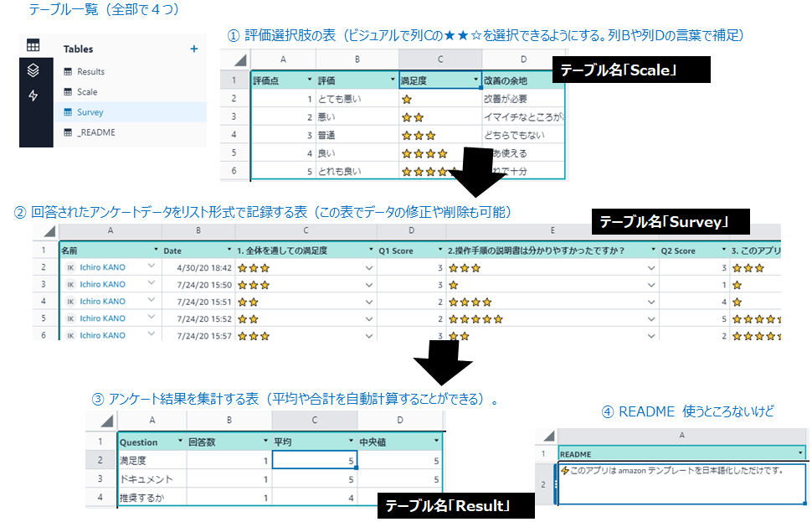Click the README text cell about amazon template
The width and height of the screenshot is (812, 522).
click(x=682, y=484)
